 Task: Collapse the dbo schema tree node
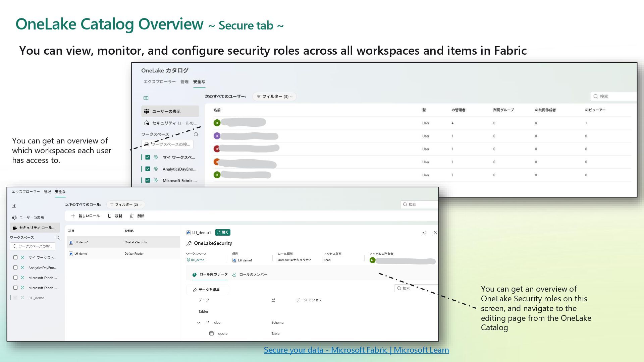(x=199, y=322)
